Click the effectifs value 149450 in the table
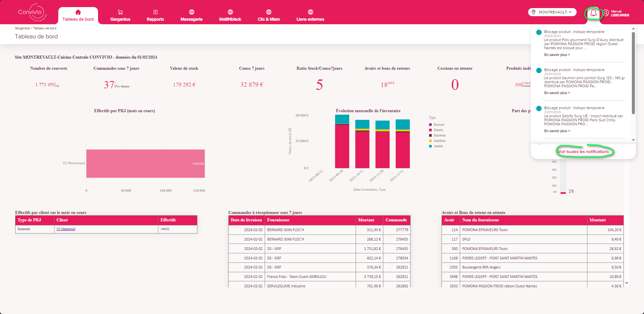This screenshot has height=314, width=644. coord(165,229)
